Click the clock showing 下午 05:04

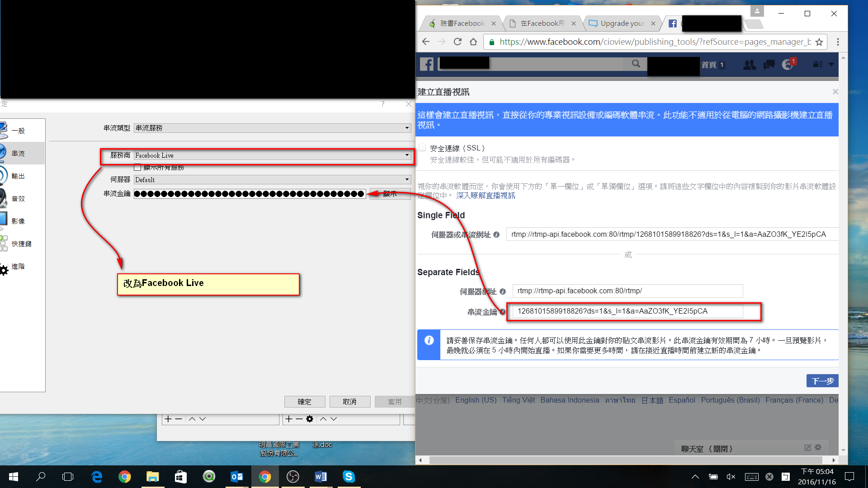(x=817, y=471)
